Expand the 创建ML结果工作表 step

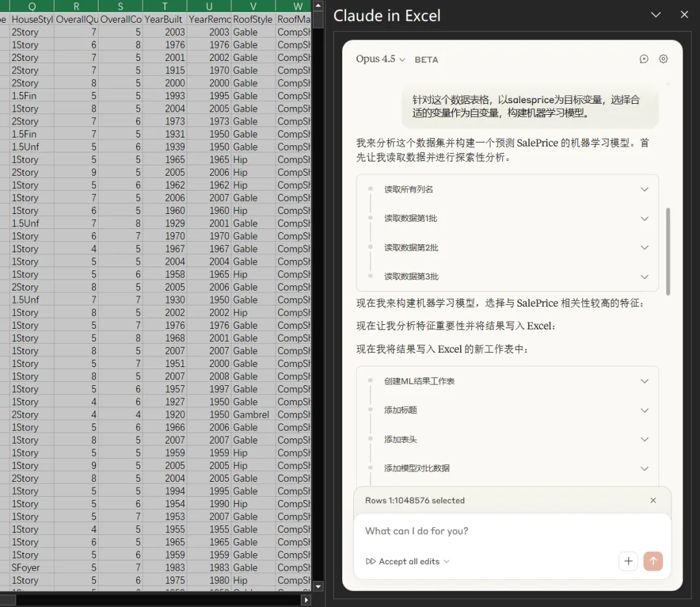pyautogui.click(x=507, y=381)
